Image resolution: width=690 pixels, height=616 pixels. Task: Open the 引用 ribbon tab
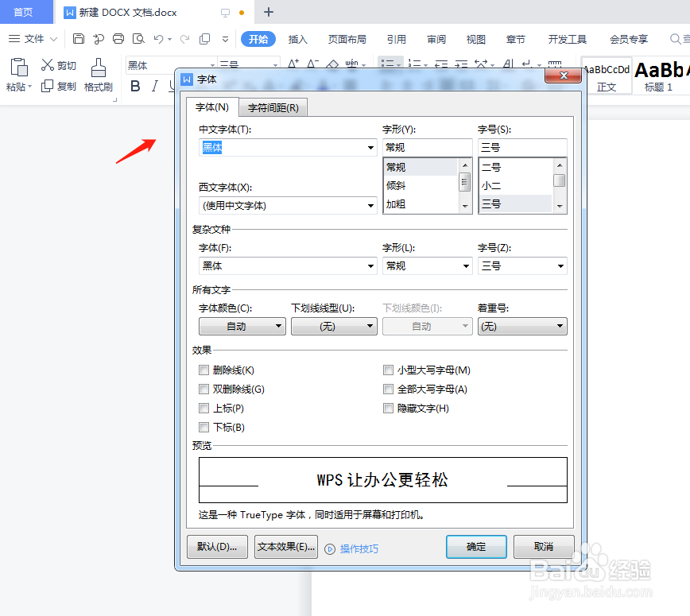click(397, 39)
